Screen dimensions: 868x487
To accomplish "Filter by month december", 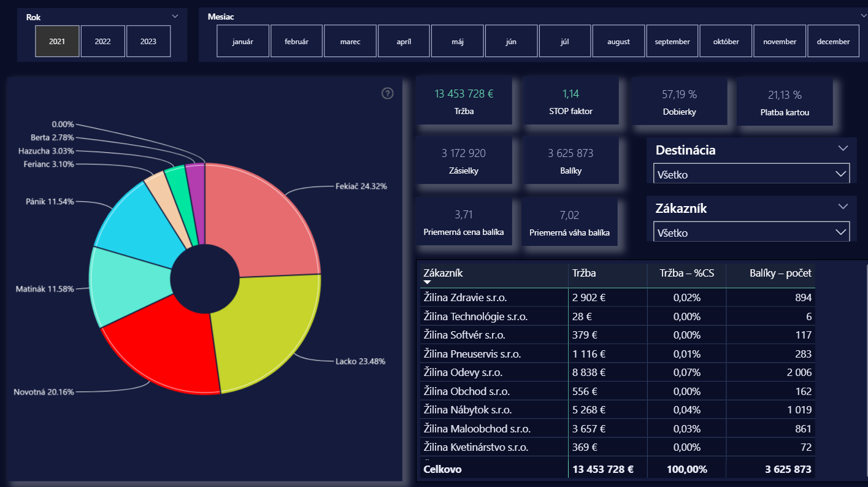I will click(x=833, y=42).
